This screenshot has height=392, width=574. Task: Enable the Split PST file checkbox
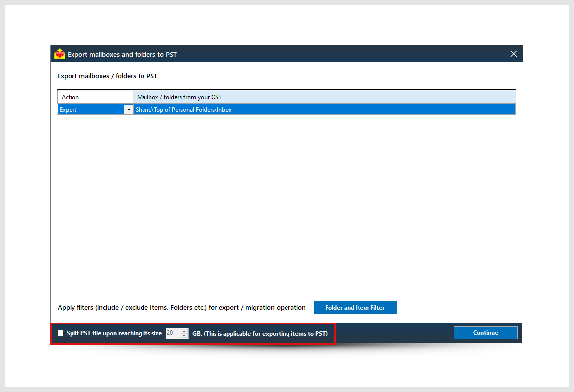(x=61, y=333)
